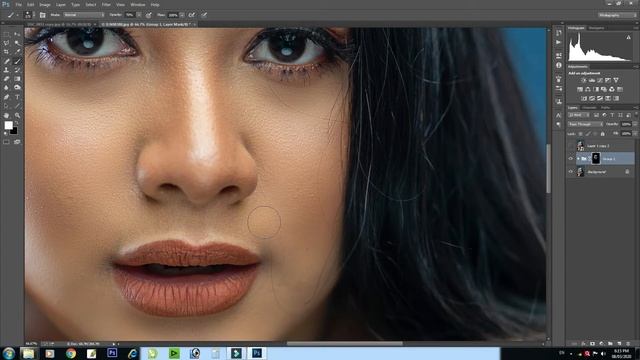The height and width of the screenshot is (360, 640).
Task: Turn layer filtering on or off
Action: pos(636,115)
